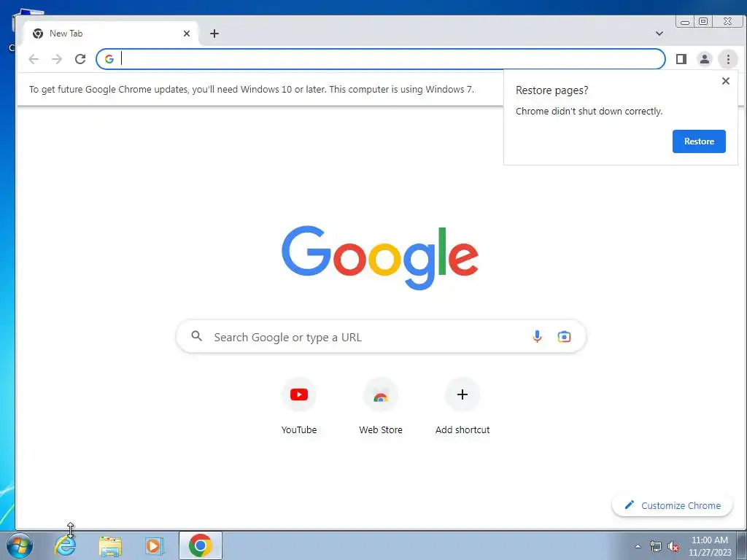Click the Google icon in address bar

click(109, 59)
